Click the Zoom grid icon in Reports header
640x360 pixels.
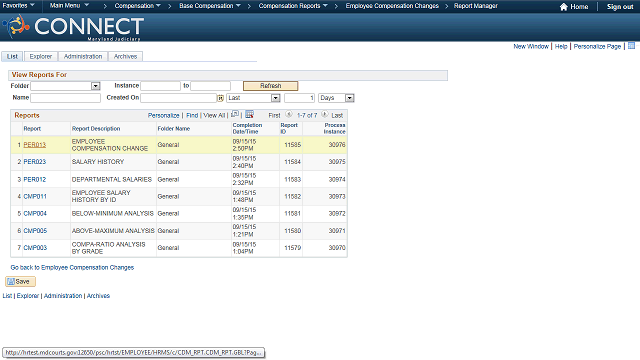tap(235, 114)
